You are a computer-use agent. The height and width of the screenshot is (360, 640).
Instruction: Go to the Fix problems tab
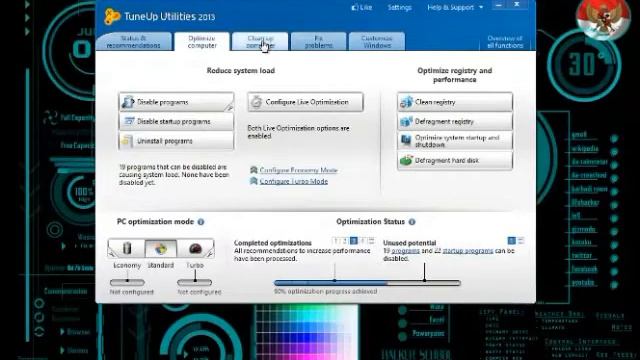pyautogui.click(x=318, y=42)
